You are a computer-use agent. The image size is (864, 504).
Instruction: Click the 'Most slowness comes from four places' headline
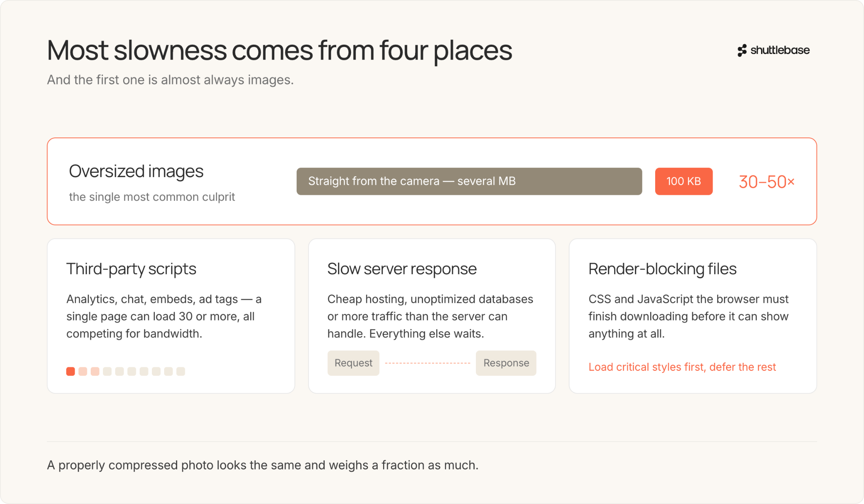[x=279, y=51]
